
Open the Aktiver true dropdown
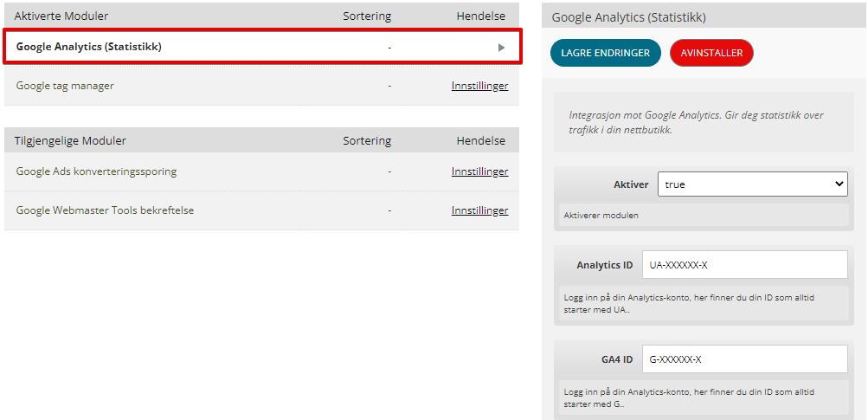pos(752,184)
